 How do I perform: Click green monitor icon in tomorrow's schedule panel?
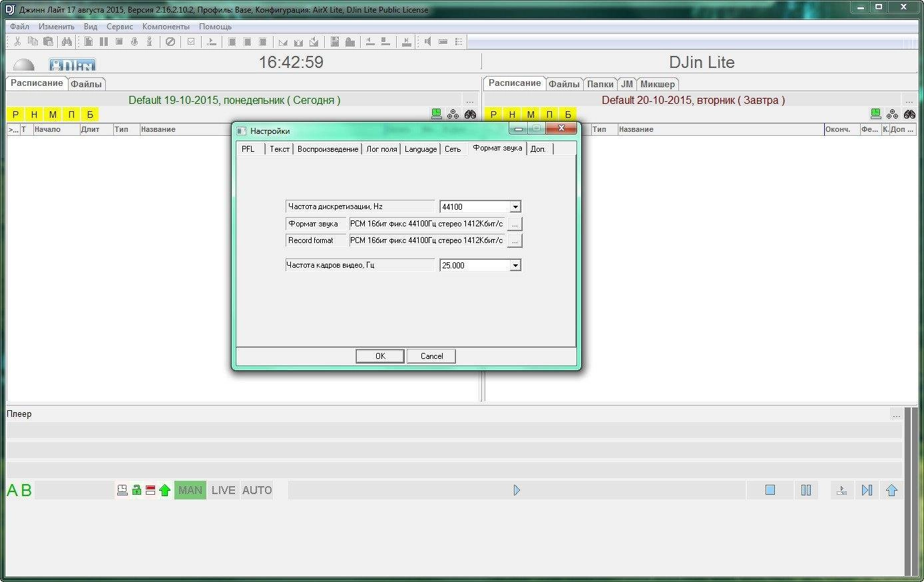(x=876, y=114)
